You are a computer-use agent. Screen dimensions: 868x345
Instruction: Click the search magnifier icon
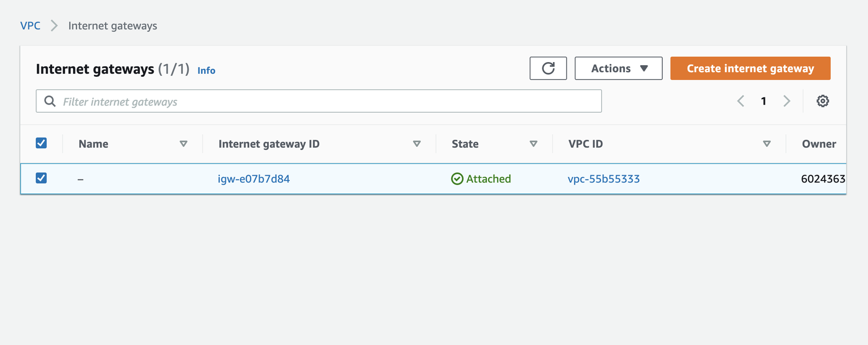tap(50, 102)
